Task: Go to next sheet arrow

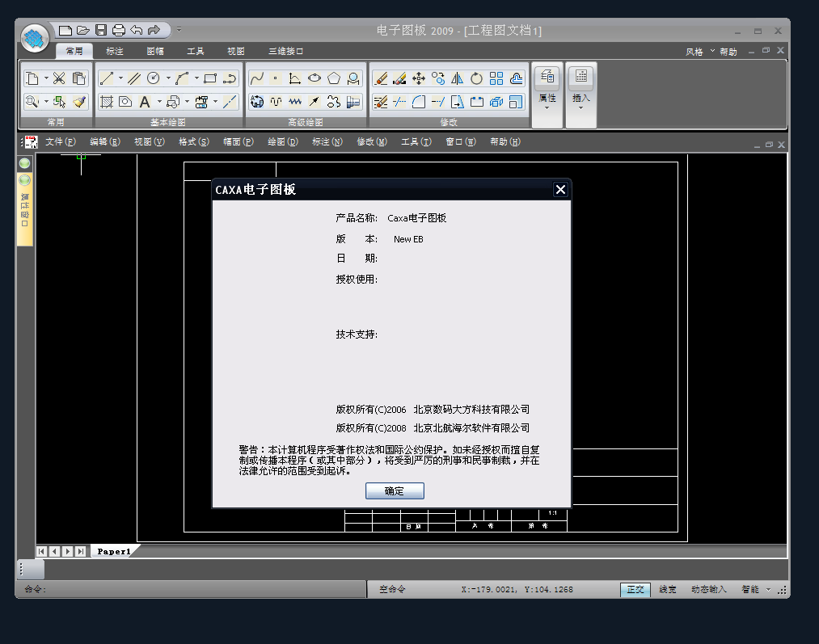Action: click(x=67, y=551)
